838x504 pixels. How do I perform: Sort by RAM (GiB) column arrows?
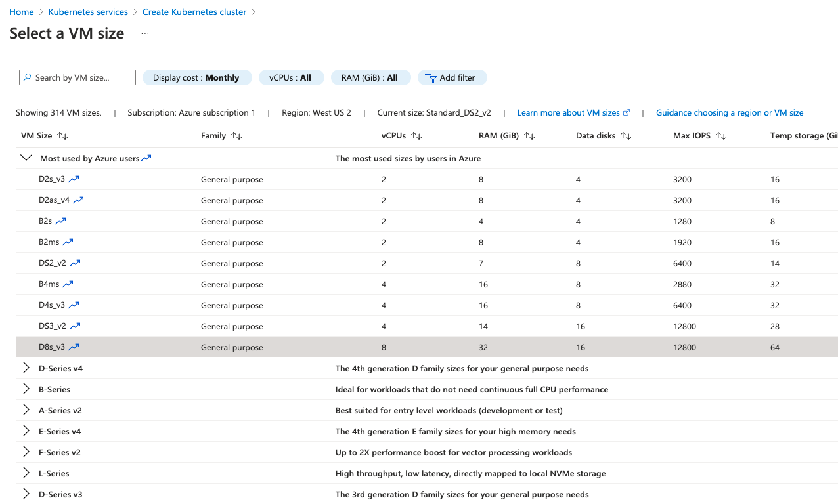(529, 136)
